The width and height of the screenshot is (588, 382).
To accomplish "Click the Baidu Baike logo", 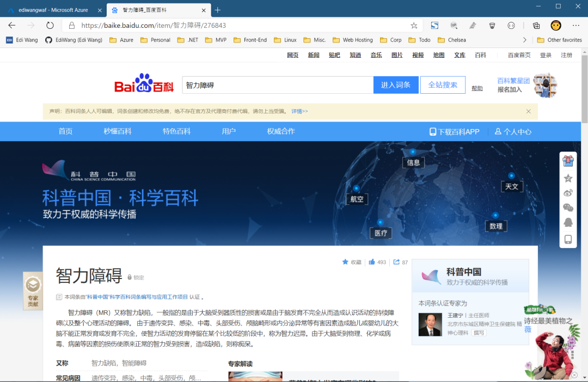I will point(144,83).
